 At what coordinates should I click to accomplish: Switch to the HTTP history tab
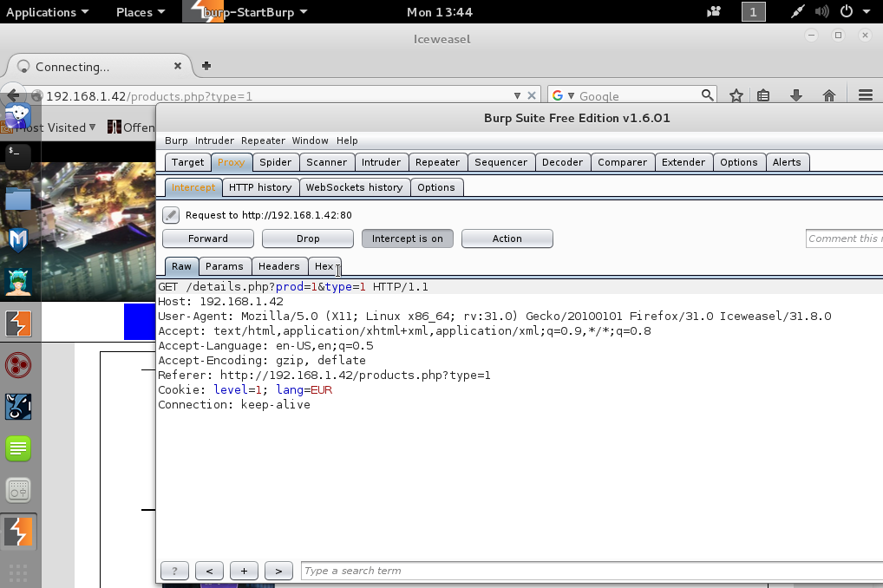[x=260, y=187]
